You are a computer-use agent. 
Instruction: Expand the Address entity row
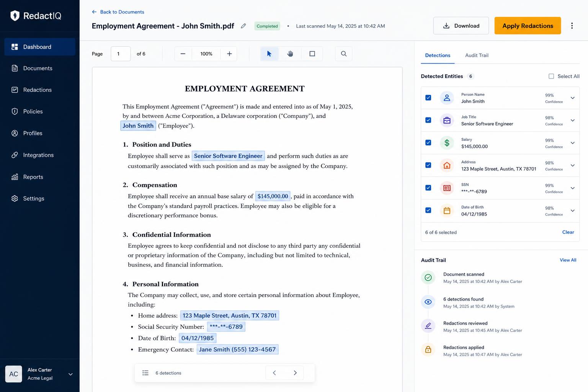click(573, 166)
